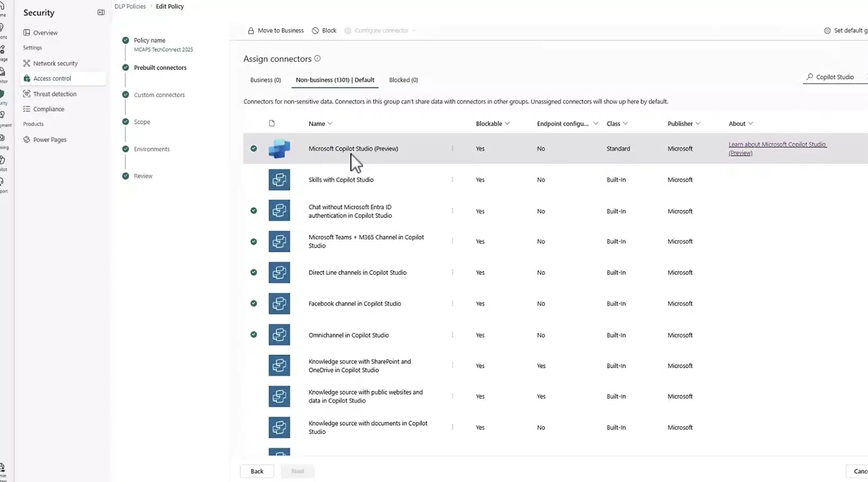Click the search magnifier icon
Image resolution: width=868 pixels, height=482 pixels.
(809, 77)
